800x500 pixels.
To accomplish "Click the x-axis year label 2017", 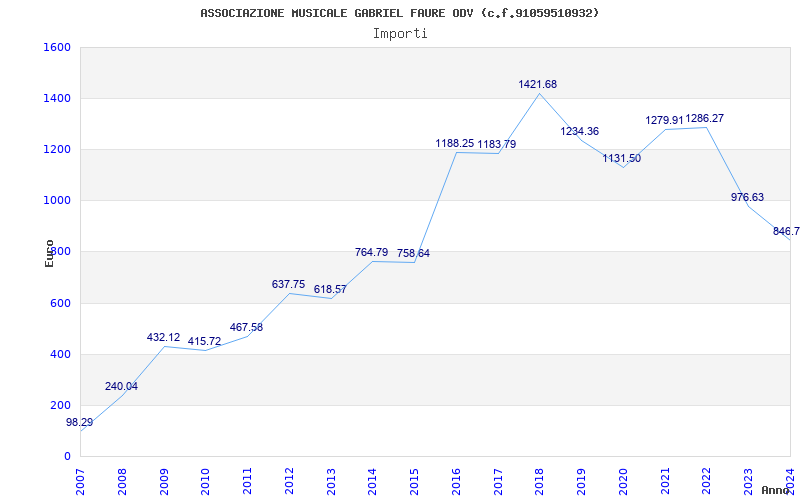I will pyautogui.click(x=498, y=482).
